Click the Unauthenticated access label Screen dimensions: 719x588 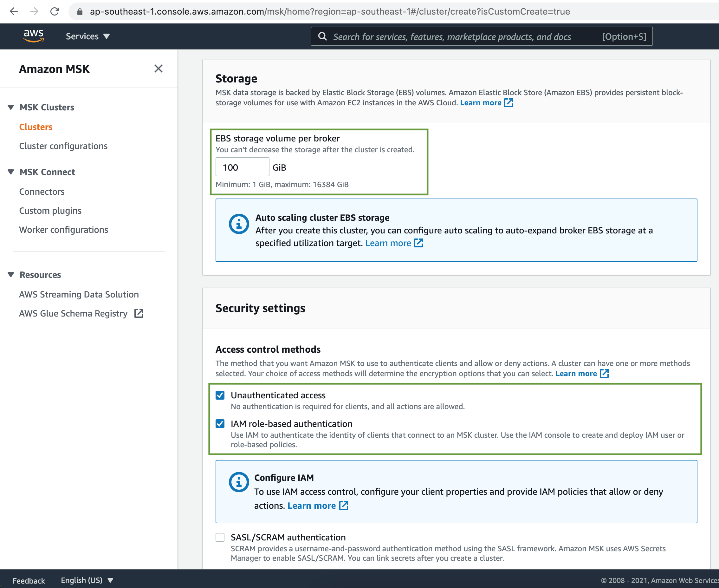pyautogui.click(x=278, y=395)
